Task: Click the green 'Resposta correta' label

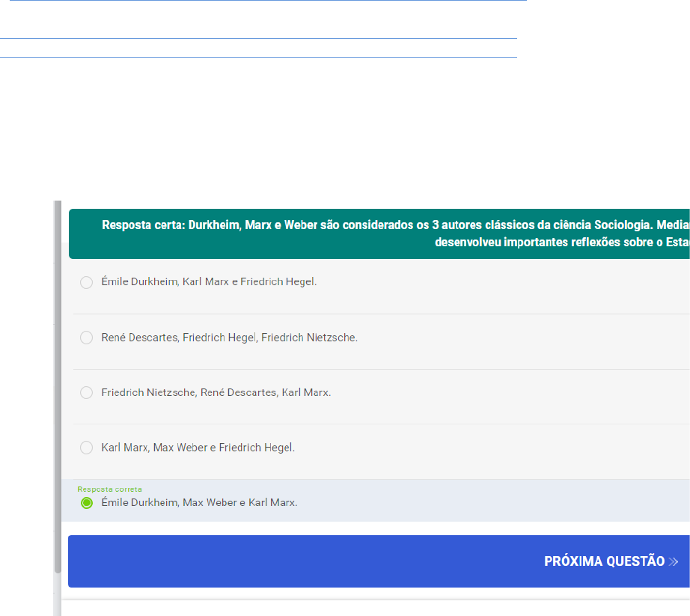Action: [109, 489]
